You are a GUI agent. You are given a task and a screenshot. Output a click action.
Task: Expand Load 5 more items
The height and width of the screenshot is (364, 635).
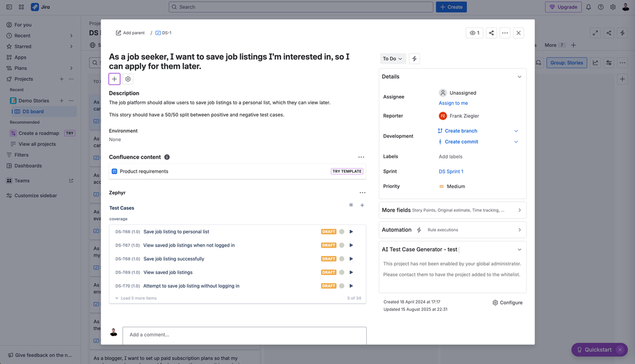pyautogui.click(x=135, y=298)
